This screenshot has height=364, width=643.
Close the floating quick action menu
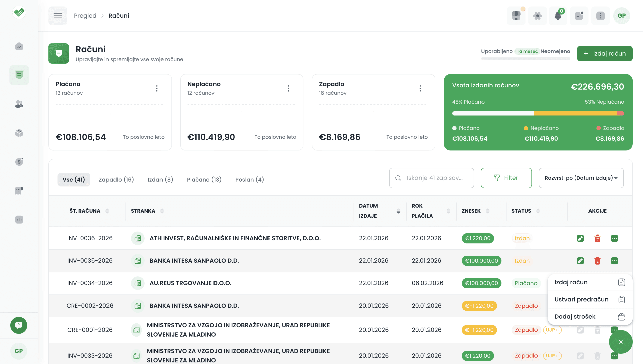tap(620, 342)
